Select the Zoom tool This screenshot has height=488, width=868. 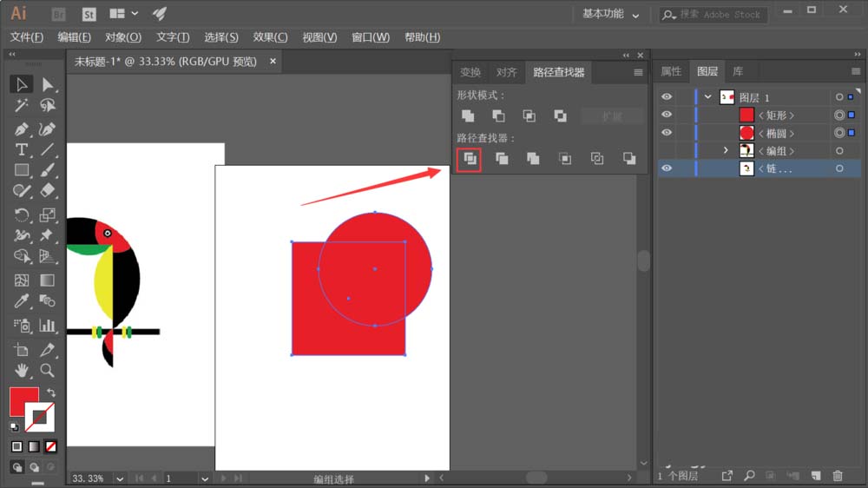click(x=48, y=370)
